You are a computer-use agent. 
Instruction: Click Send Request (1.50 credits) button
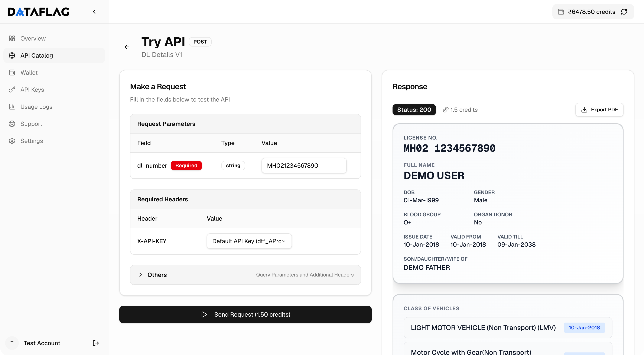coord(245,314)
